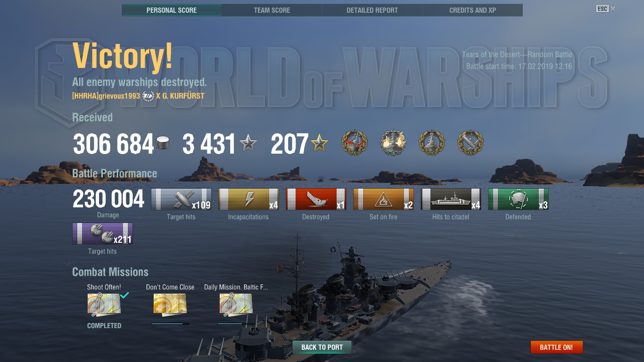Click the Incapacitations ribbon icon
The image size is (644, 362).
[248, 199]
